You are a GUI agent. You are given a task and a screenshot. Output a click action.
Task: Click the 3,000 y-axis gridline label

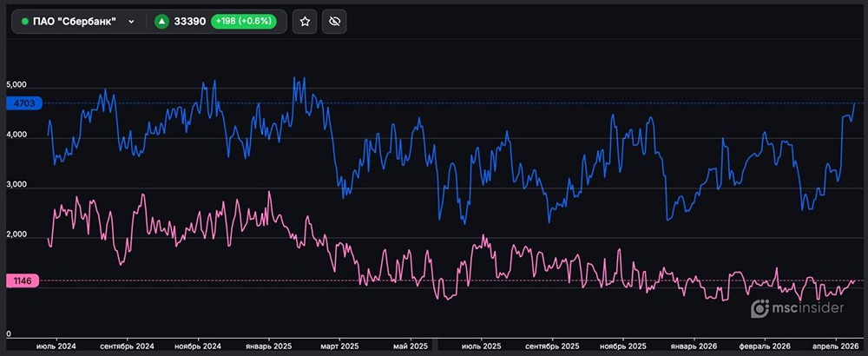tap(17, 185)
